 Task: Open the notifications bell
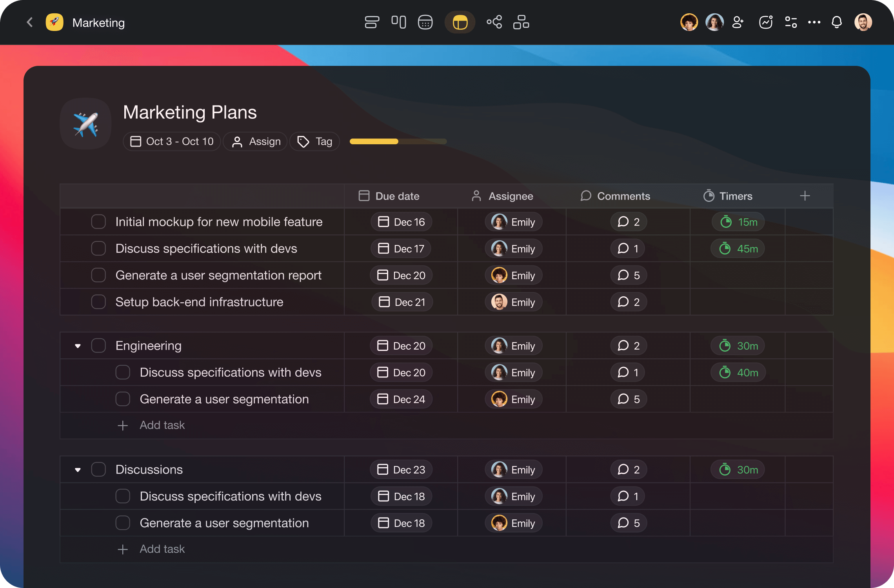pos(836,22)
